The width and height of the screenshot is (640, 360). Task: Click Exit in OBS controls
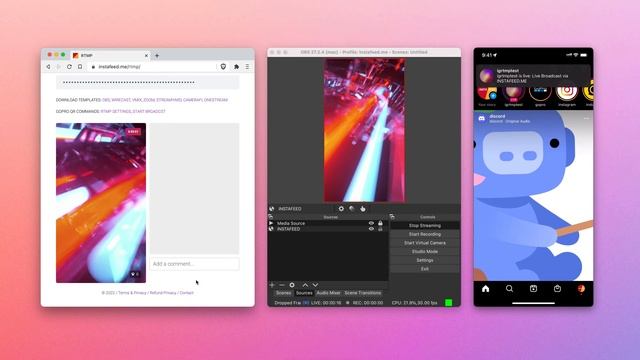(x=424, y=269)
